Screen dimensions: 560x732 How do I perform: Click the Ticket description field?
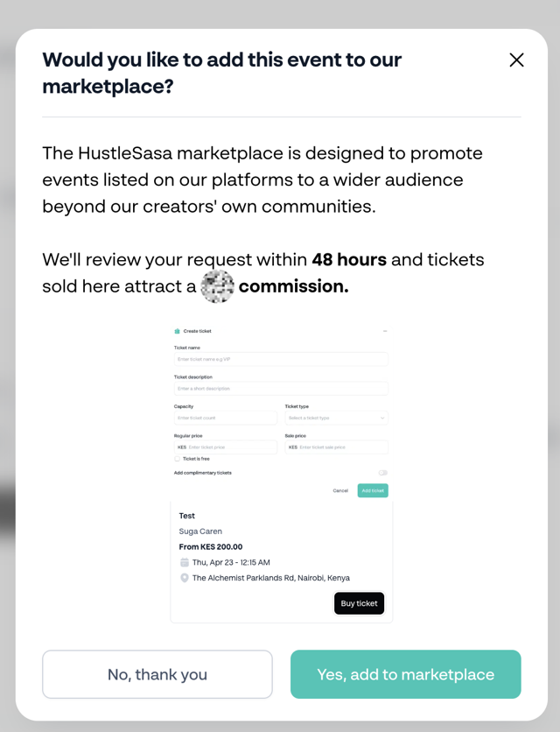click(281, 389)
